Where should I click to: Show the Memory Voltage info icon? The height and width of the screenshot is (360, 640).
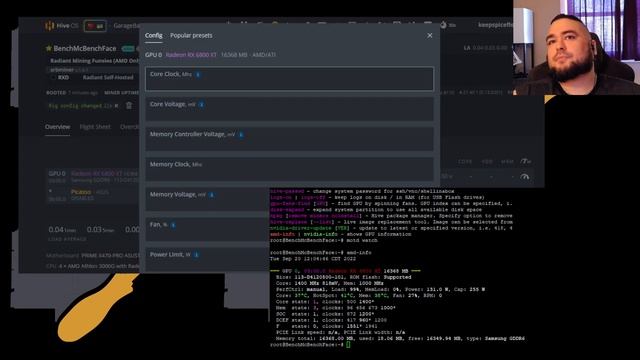click(211, 195)
